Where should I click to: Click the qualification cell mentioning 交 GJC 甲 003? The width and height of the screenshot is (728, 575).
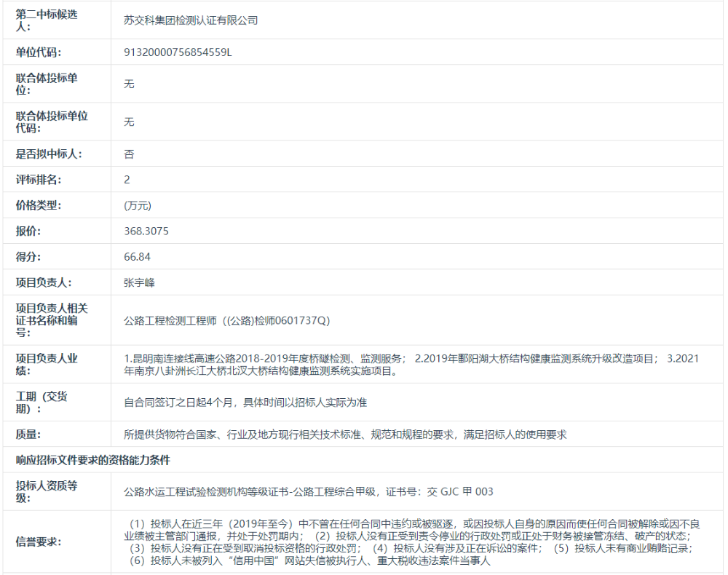(306, 491)
